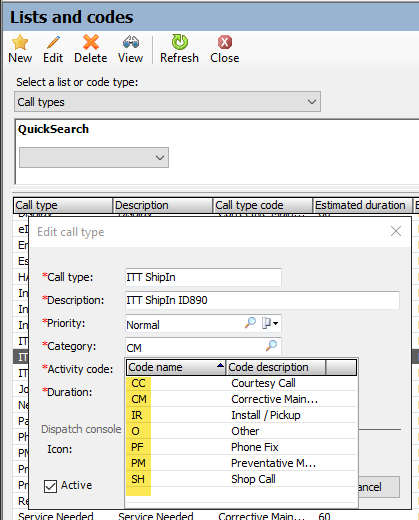The height and width of the screenshot is (520, 419).
Task: Open View with the binoculars icon
Action: pyautogui.click(x=130, y=42)
